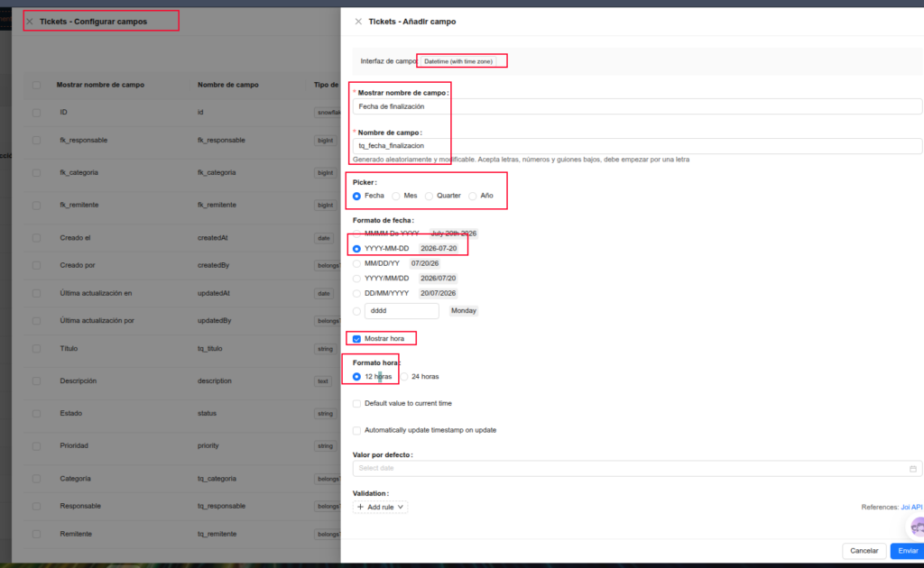Click the 2026-07-20 format preview
Viewport: 924px width, 568px height.
coord(439,249)
